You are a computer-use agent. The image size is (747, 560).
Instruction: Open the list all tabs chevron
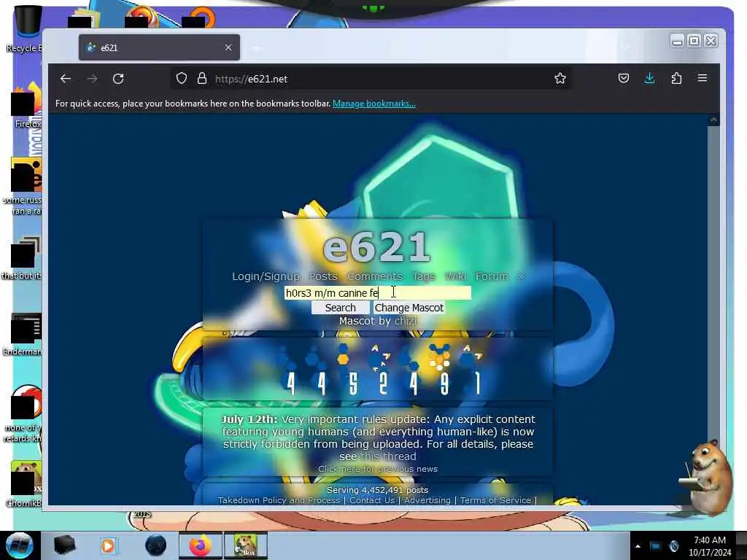(x=625, y=47)
